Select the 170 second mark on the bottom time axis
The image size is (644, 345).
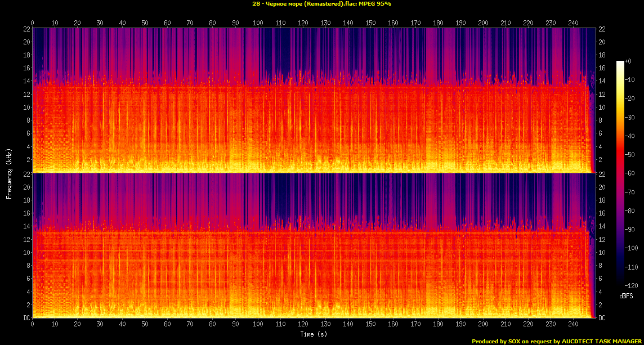415,325
